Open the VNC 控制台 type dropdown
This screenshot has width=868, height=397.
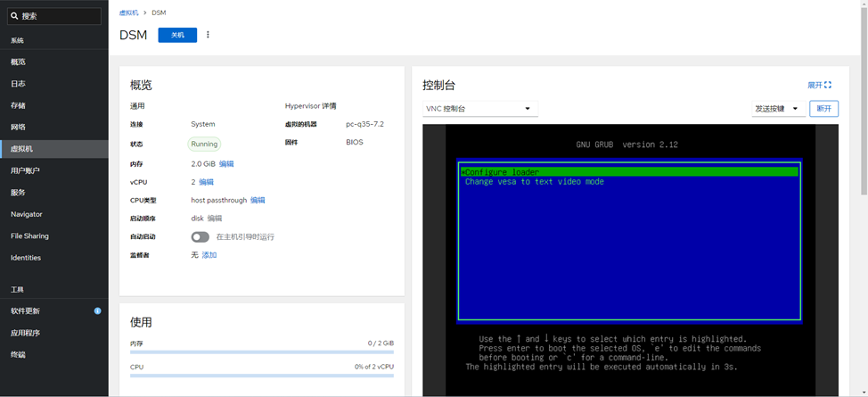click(x=480, y=109)
